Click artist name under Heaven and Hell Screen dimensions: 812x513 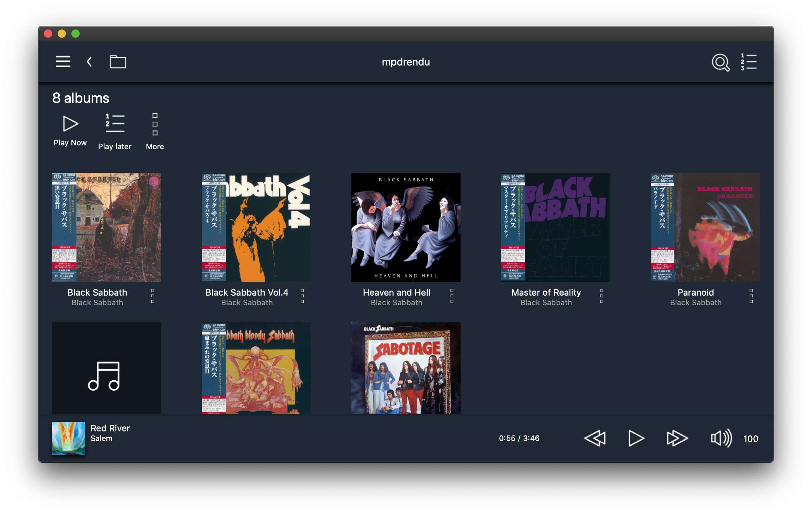click(396, 302)
